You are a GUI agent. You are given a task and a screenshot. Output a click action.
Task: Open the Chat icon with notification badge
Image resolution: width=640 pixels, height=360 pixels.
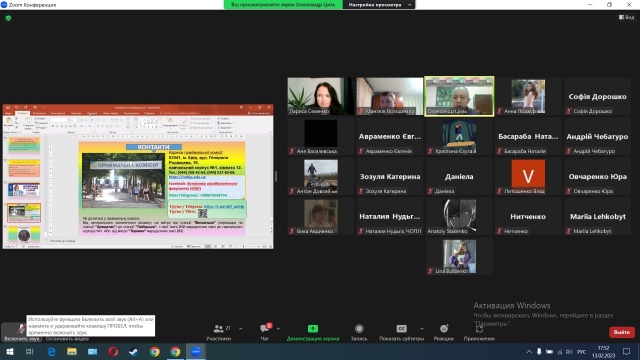point(265,328)
